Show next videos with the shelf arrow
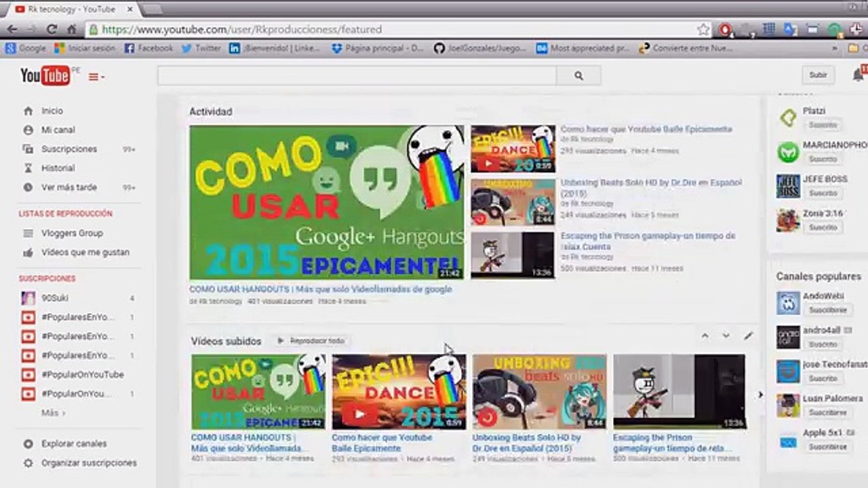Viewport: 868px width, 488px height. 760,394
